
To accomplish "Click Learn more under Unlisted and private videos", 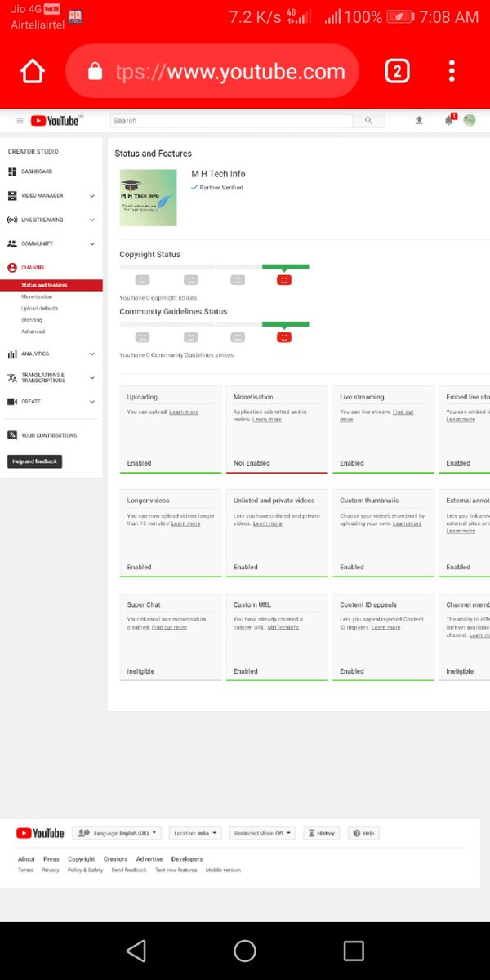I will click(x=267, y=523).
